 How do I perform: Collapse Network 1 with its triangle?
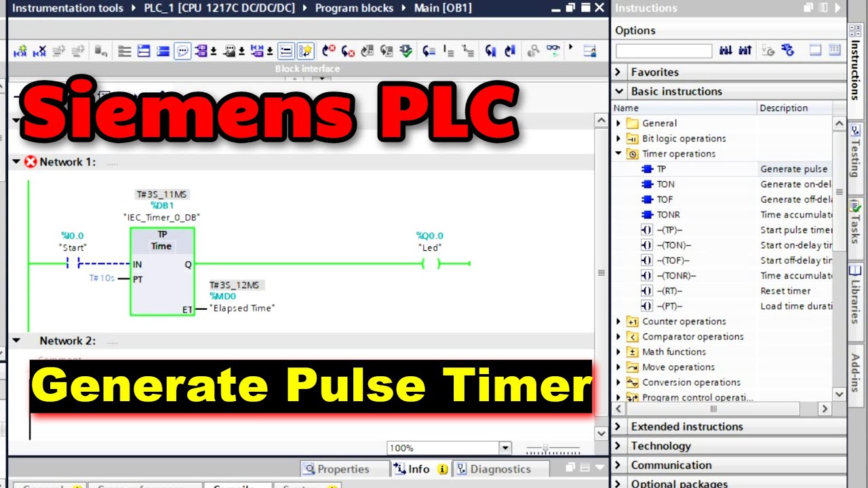click(x=16, y=162)
